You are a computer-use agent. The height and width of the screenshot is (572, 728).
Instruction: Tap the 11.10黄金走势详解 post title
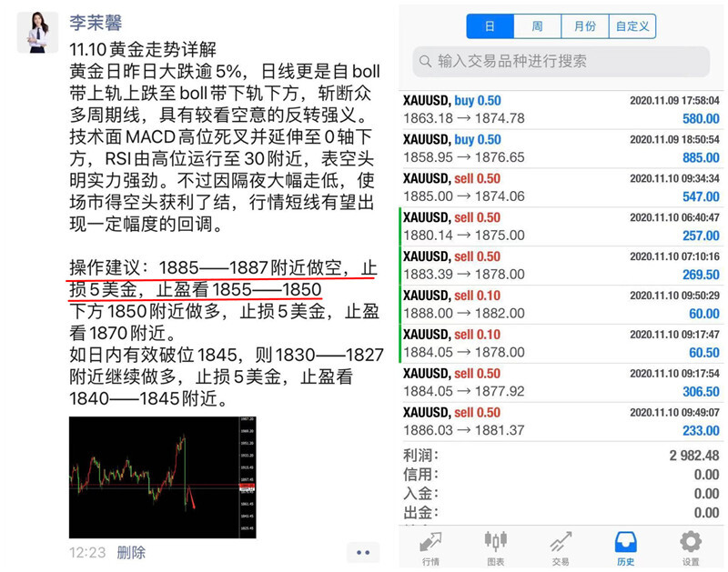pyautogui.click(x=143, y=49)
